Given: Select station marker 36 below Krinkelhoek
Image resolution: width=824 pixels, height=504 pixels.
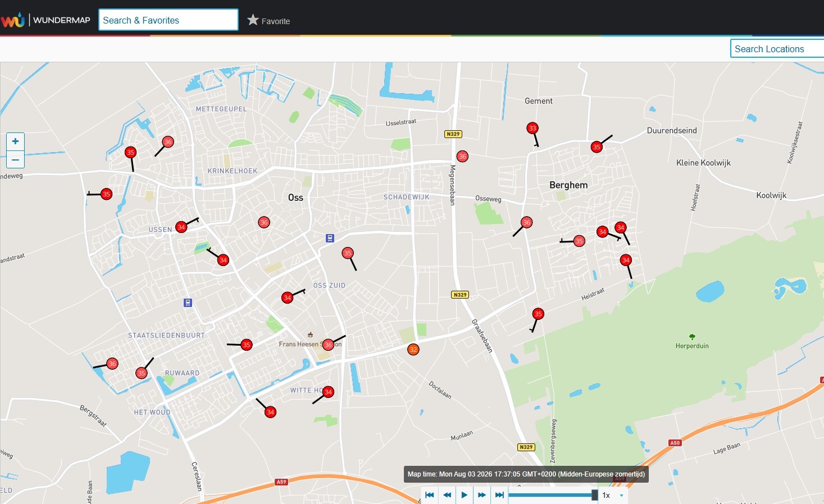Looking at the screenshot, I should coord(264,222).
